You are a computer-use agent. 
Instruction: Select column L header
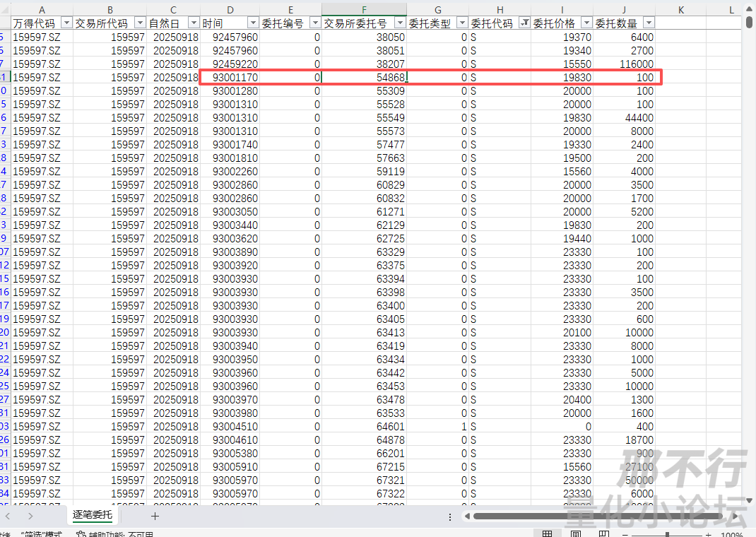731,10
